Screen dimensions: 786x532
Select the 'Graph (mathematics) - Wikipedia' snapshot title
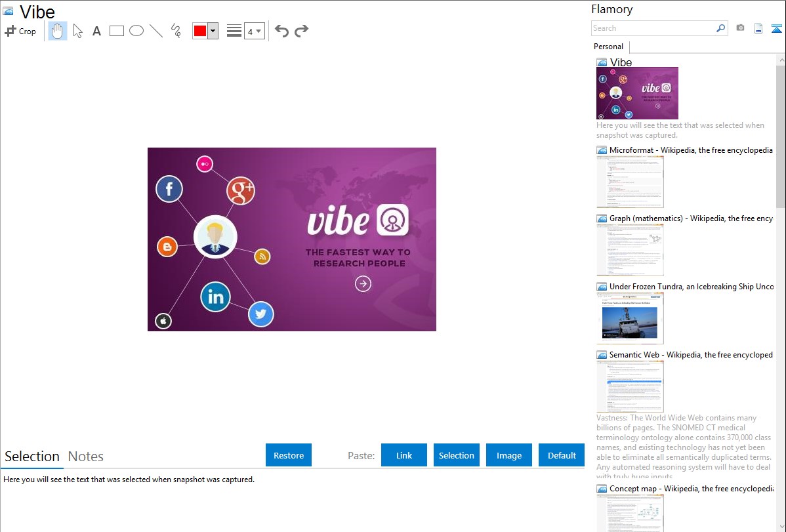691,218
